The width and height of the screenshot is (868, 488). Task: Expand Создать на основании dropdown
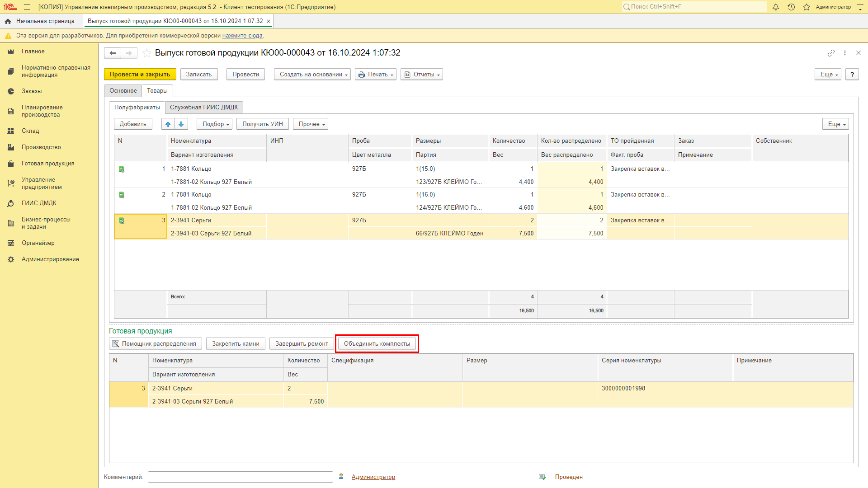tap(312, 75)
